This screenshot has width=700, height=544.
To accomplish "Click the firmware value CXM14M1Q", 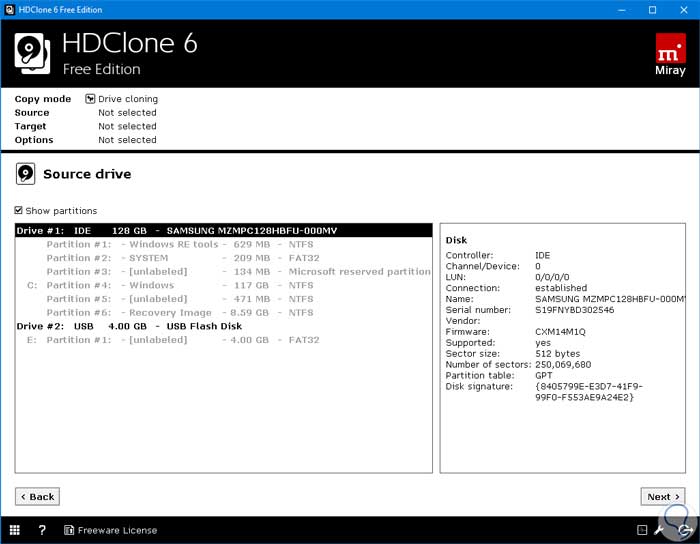I will (560, 332).
